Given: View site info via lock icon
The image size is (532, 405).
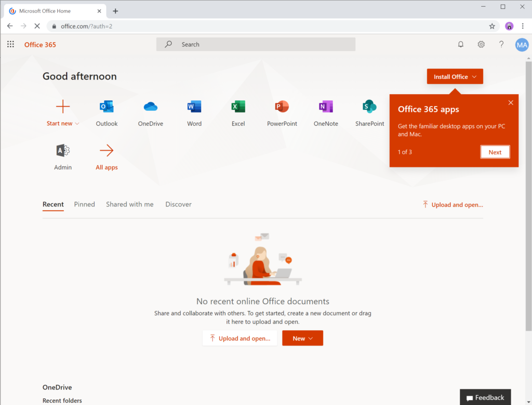Looking at the screenshot, I should (54, 26).
